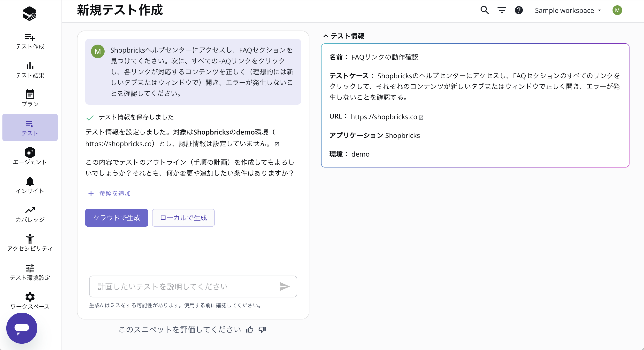Open テスト結果 in the sidebar
This screenshot has height=350, width=644.
click(x=30, y=70)
